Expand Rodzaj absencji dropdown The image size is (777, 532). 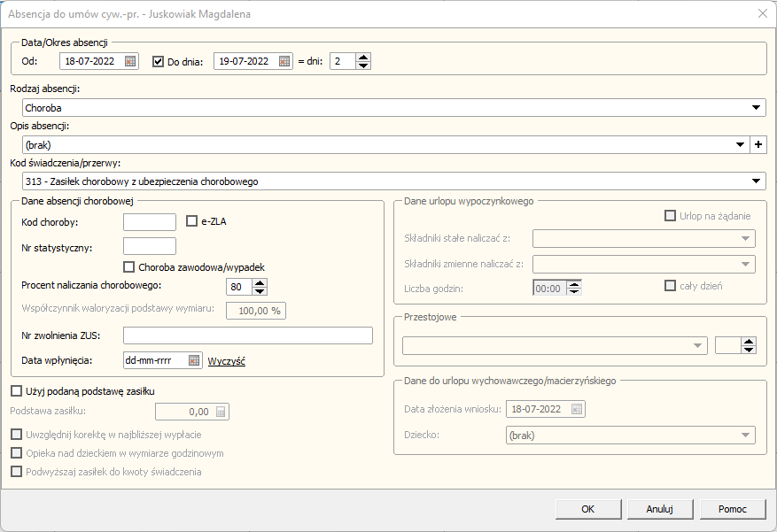[756, 108]
